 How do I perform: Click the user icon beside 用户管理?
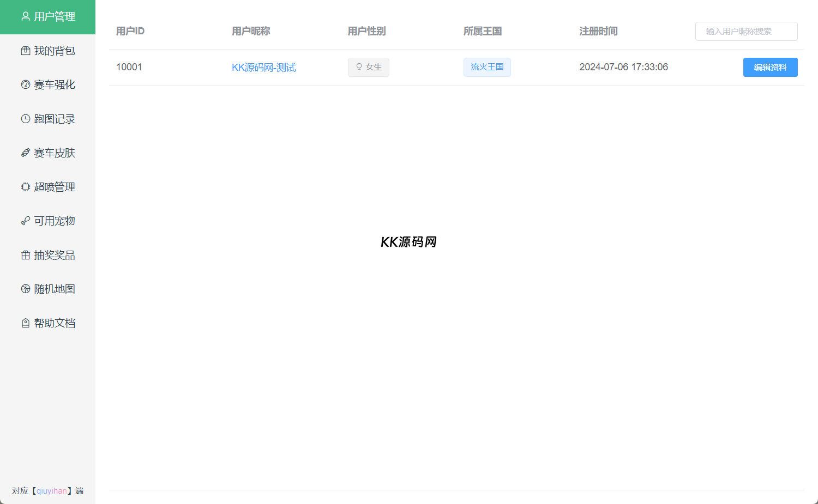tap(26, 16)
